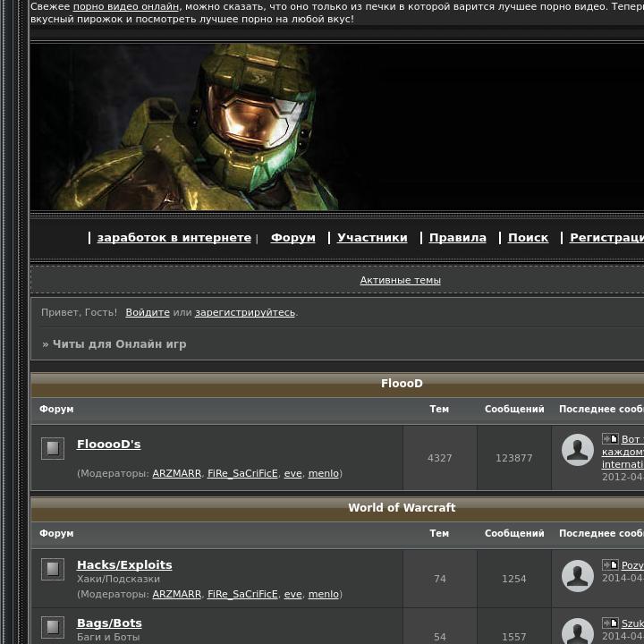Click the зарегистрируйтесь link
Screen dimensions: 644x644
[245, 312]
